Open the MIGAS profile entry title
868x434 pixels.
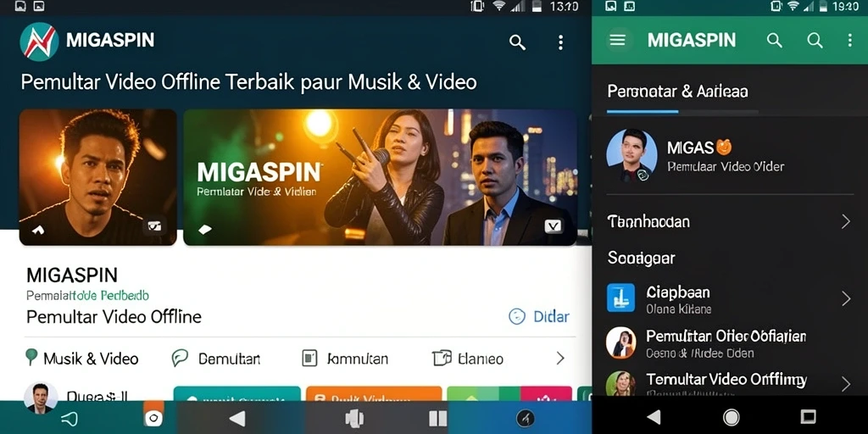(699, 147)
